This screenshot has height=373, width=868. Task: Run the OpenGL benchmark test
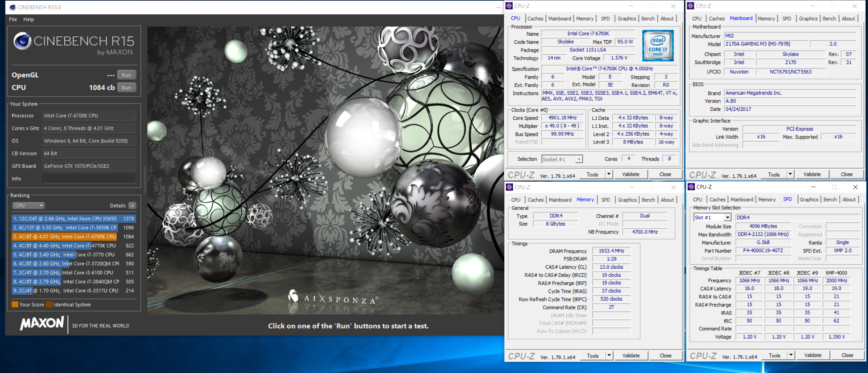pyautogui.click(x=126, y=75)
